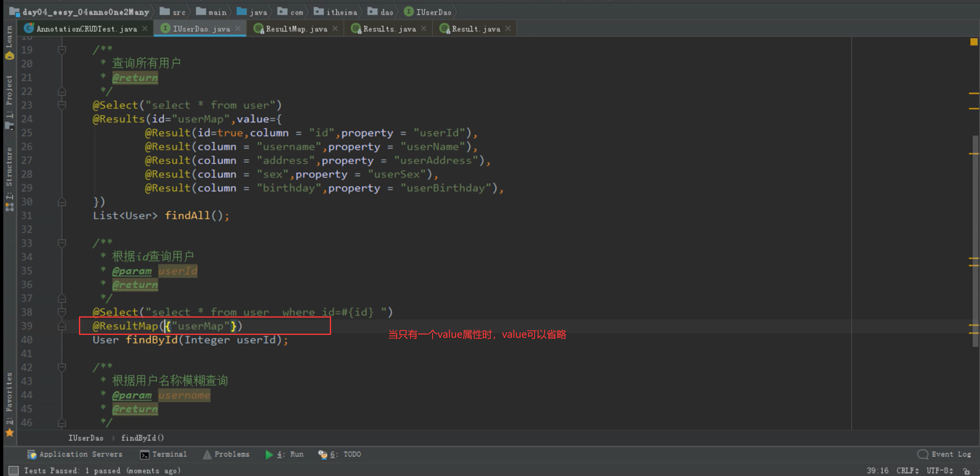This screenshot has height=476, width=980.
Task: Collapse the @Select annotation fold at line 23
Action: [x=62, y=105]
